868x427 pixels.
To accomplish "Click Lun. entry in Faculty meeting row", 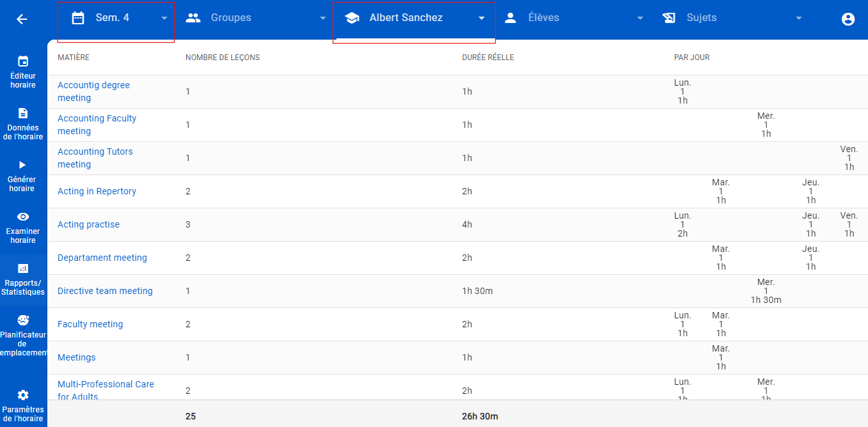I will click(683, 324).
